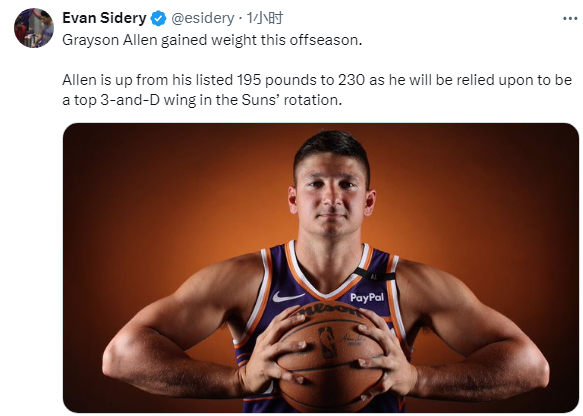This screenshot has width=583, height=416.
Task: Open the Evan Sidery display name link
Action: [x=104, y=18]
